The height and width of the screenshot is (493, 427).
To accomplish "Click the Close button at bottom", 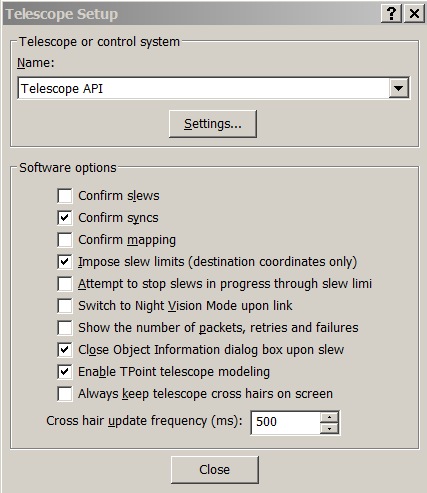I will pos(215,470).
